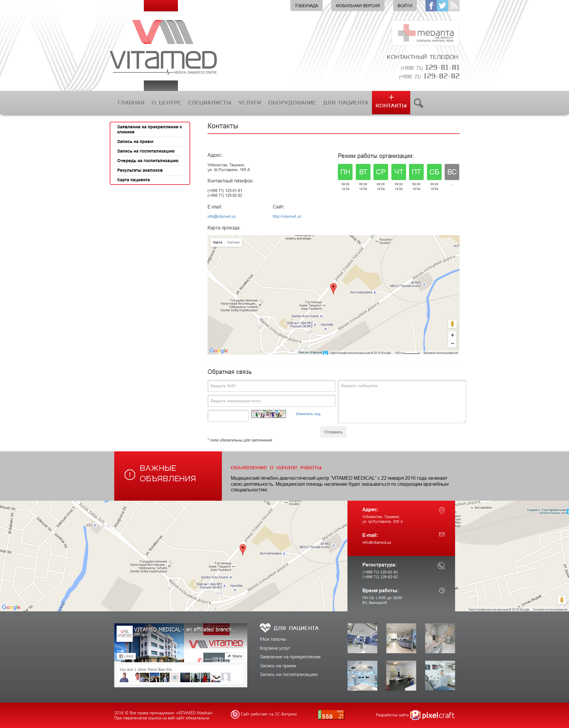Click the Street View pegman on contact map
Screen dimensions: 569x728
[452, 323]
